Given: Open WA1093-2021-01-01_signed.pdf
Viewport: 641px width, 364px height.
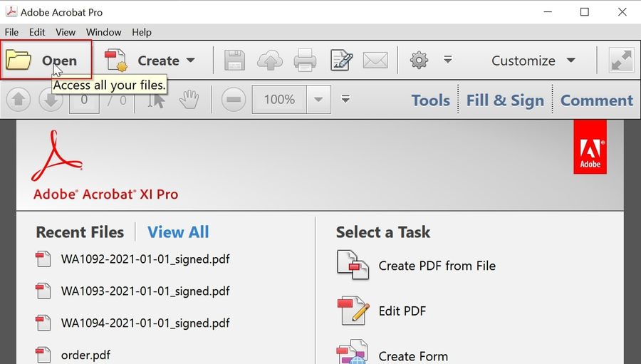Looking at the screenshot, I should coord(145,291).
